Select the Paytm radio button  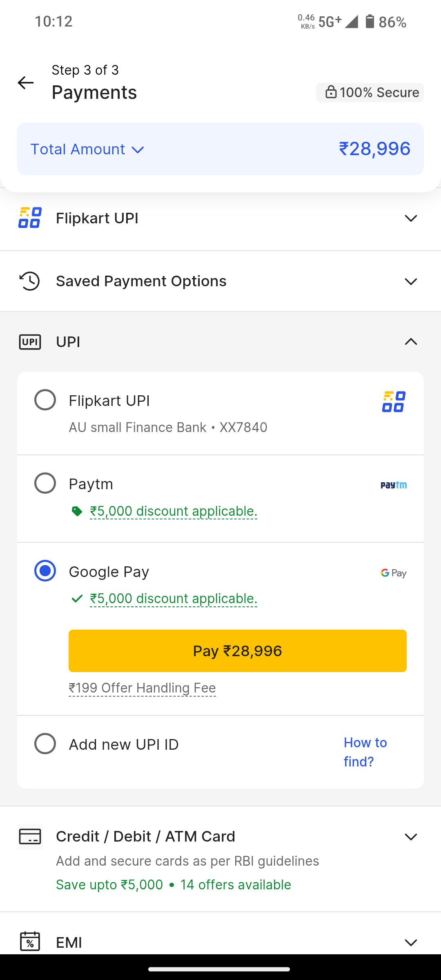click(45, 483)
